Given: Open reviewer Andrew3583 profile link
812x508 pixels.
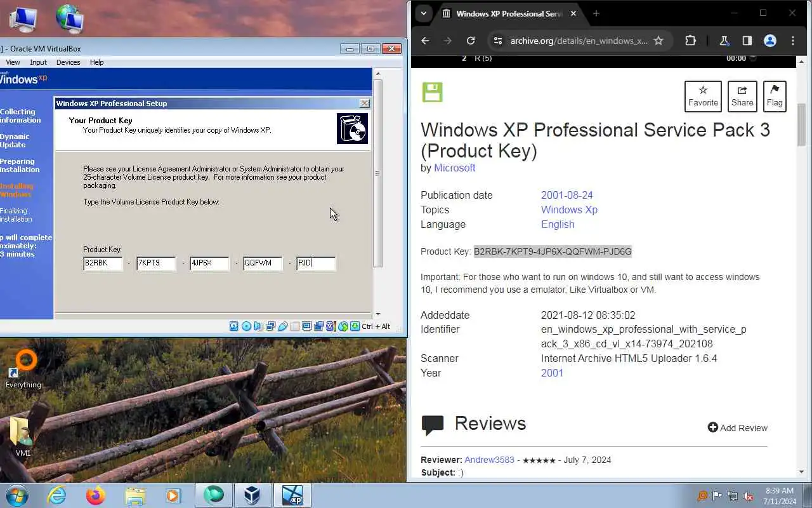Looking at the screenshot, I should [489, 460].
